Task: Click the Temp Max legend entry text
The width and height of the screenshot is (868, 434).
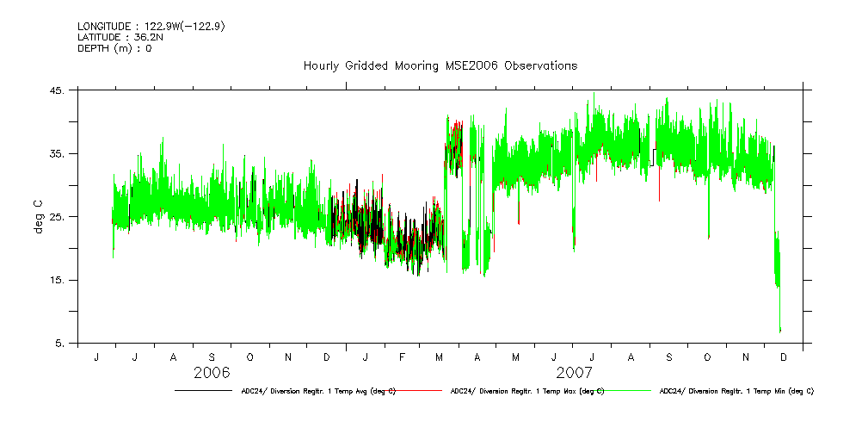Action: pyautogui.click(x=527, y=391)
